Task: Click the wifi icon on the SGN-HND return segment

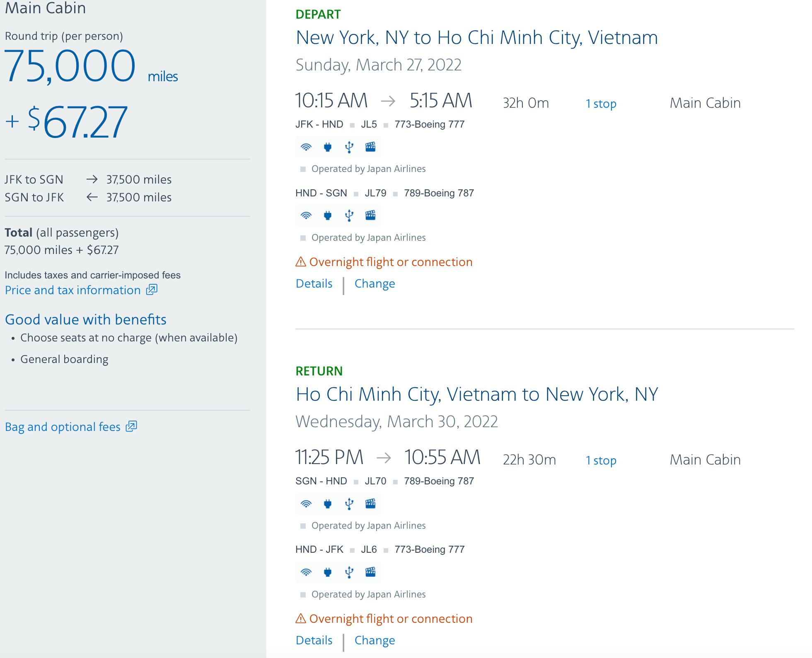Action: pos(306,504)
